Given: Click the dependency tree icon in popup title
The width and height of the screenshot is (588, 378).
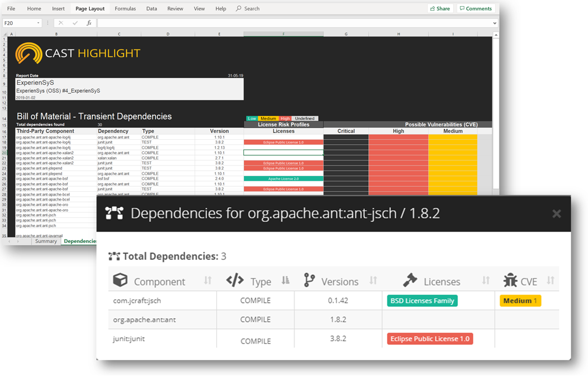Looking at the screenshot, I should click(x=114, y=213).
